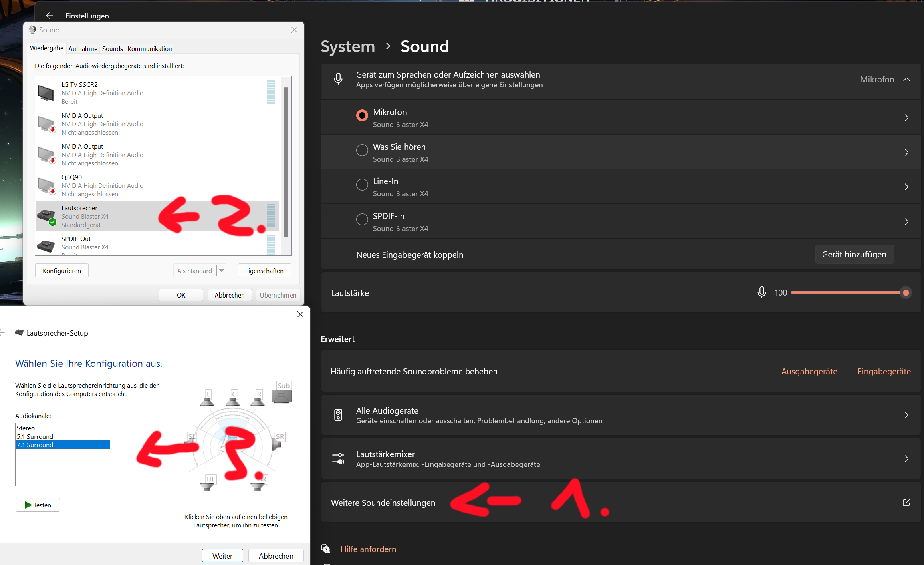Viewport: 924px width, 565px height.
Task: Open the Als Standard dropdown arrow
Action: tap(222, 271)
